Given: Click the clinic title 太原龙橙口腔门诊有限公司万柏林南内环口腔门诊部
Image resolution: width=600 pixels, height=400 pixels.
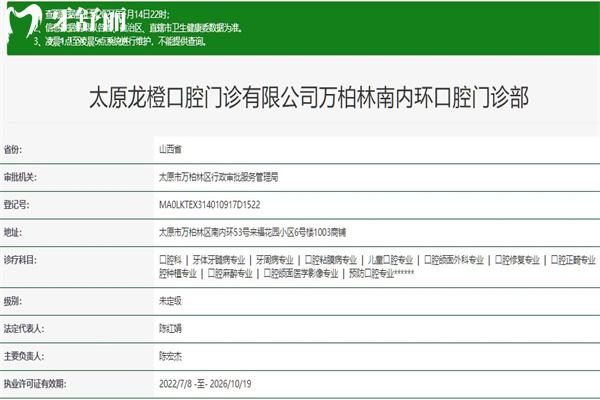Looking at the screenshot, I should pos(309,98).
